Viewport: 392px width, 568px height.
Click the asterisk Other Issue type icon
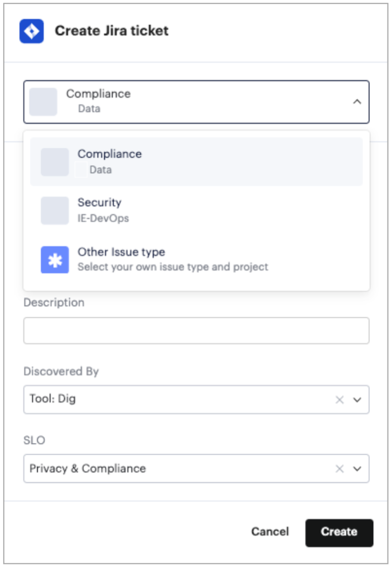click(x=54, y=260)
